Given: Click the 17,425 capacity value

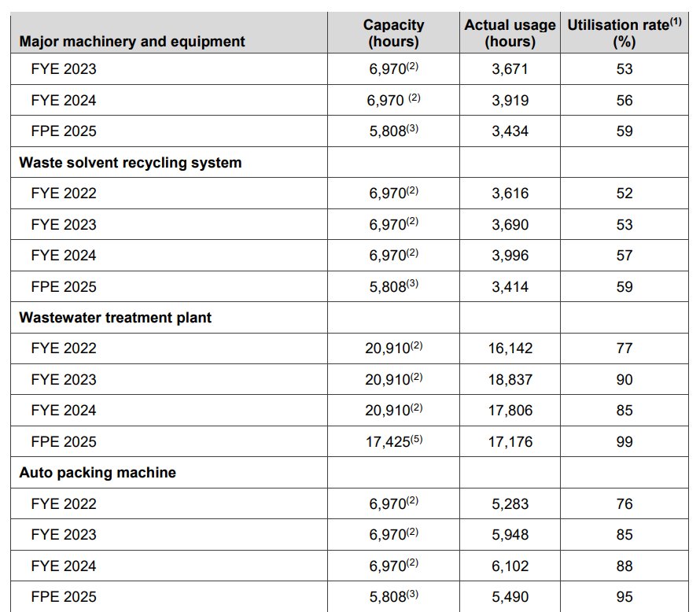Looking at the screenshot, I should [387, 442].
